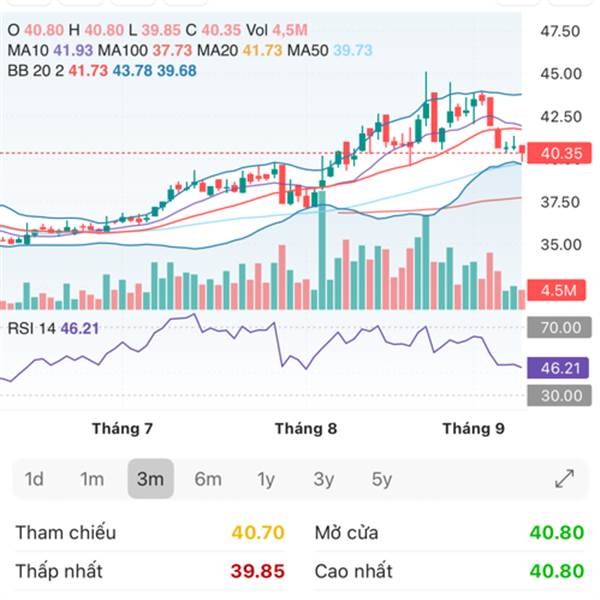Click the 35.00 price axis label

(x=561, y=245)
